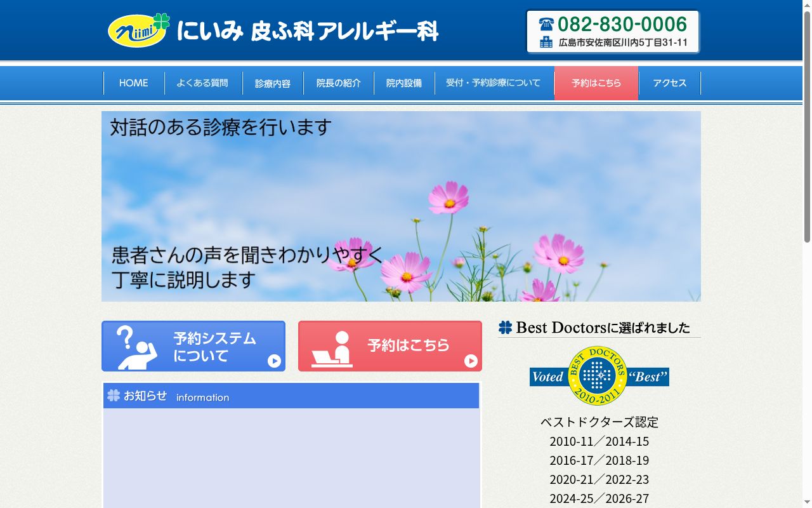Click the clover icon beside Best Doctors heading
Image resolution: width=812 pixels, height=508 pixels.
pyautogui.click(x=505, y=328)
